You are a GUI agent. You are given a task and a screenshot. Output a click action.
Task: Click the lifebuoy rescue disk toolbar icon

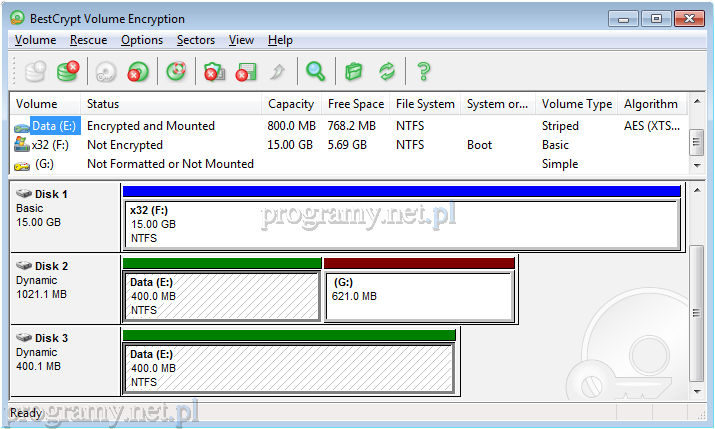click(x=176, y=71)
